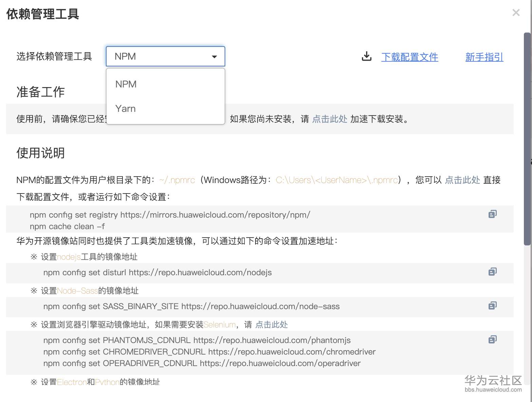Screen dimensions: 532x402
Task: Open the 下载配置文件 link
Action: click(x=410, y=57)
